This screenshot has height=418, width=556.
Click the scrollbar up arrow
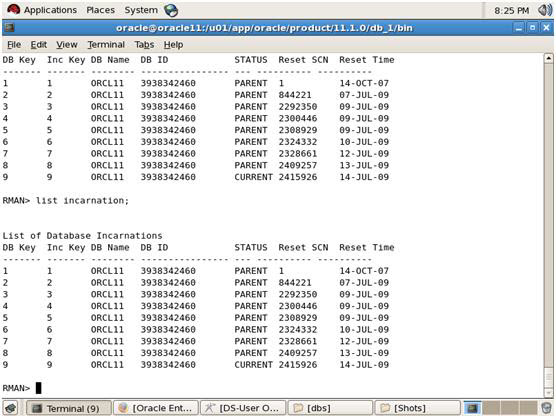coord(548,58)
